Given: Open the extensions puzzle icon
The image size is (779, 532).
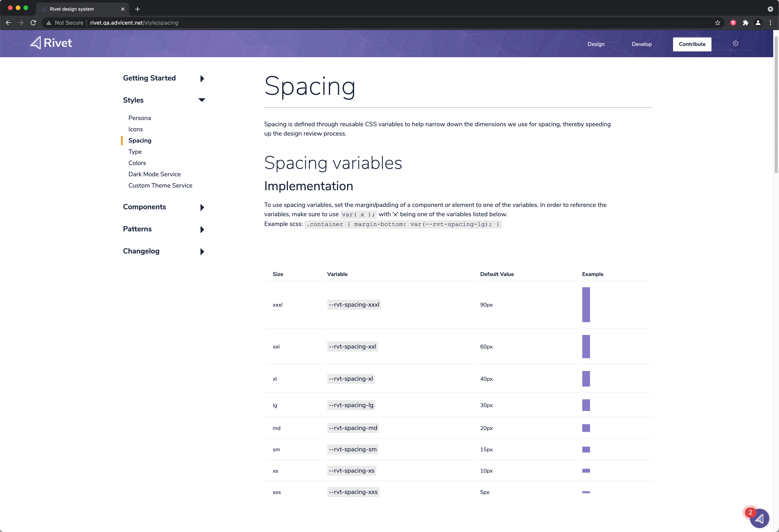Looking at the screenshot, I should (x=745, y=23).
